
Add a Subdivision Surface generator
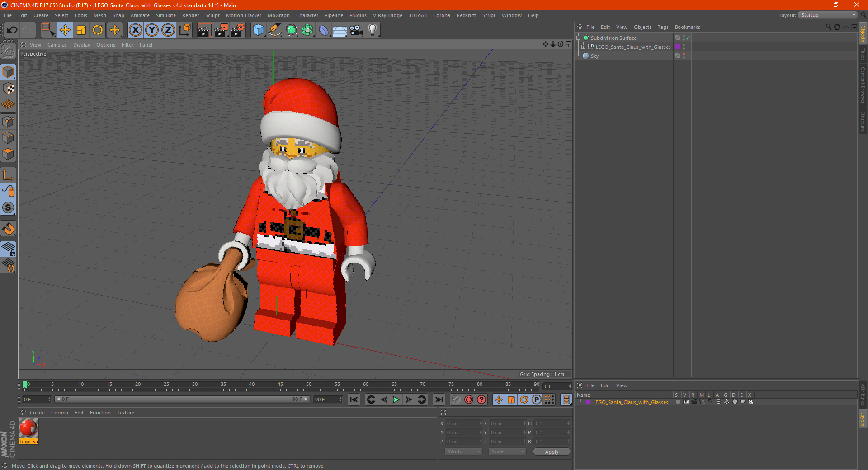(x=292, y=30)
